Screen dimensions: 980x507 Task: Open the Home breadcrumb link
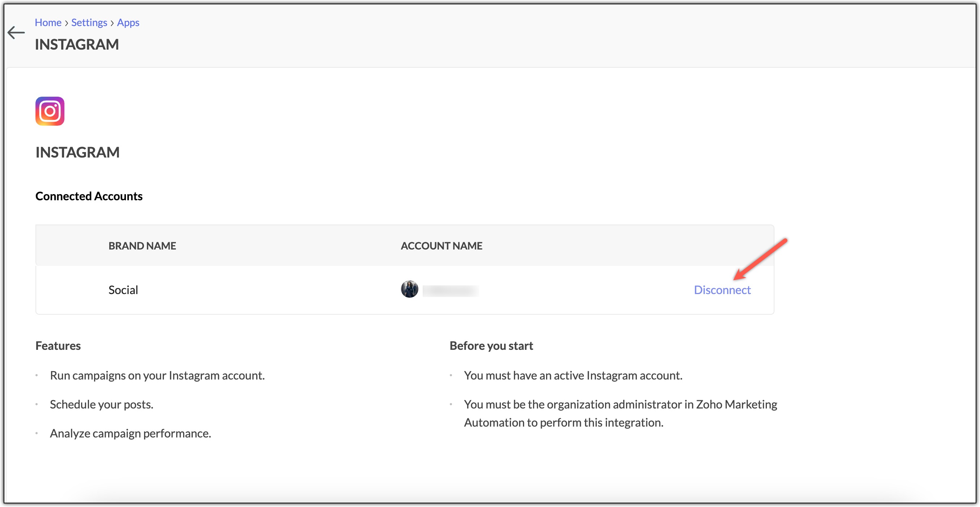pyautogui.click(x=48, y=22)
